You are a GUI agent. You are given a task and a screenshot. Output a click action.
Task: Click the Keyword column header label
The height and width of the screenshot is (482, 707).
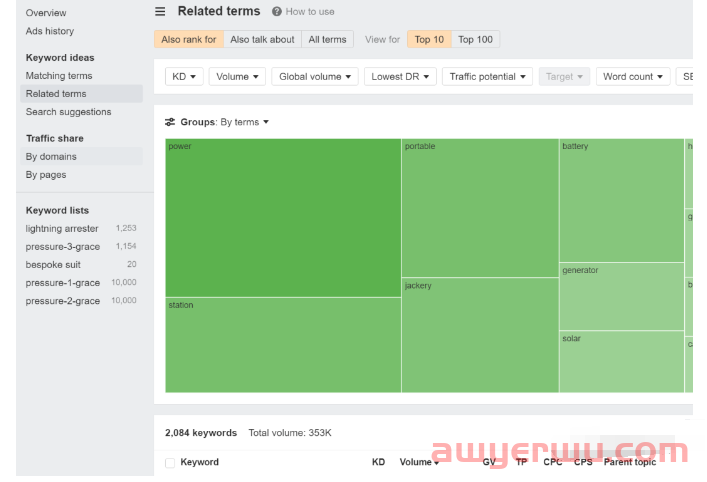(x=199, y=462)
